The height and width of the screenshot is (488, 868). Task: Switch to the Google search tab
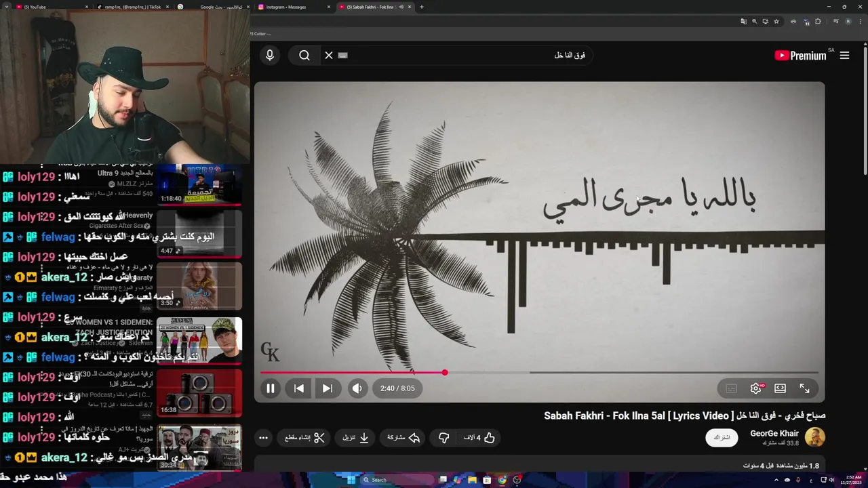tap(214, 7)
